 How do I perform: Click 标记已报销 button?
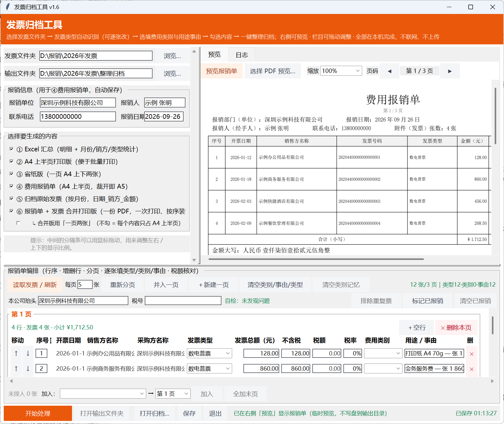click(428, 301)
